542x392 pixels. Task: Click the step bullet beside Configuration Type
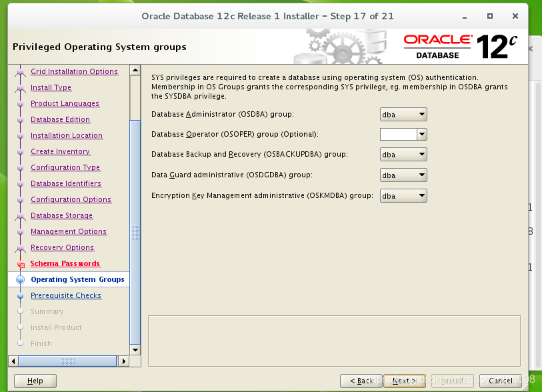coord(21,167)
